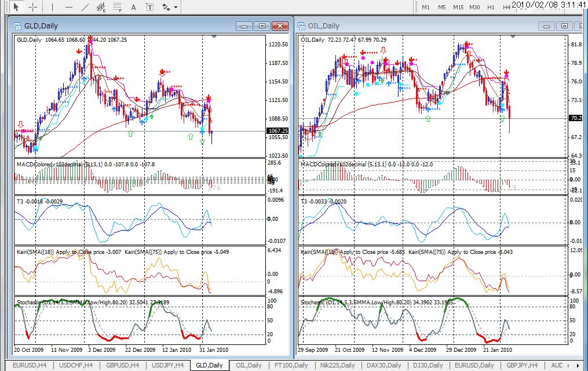Click the chart shift triangle in GLD chart

214,37
